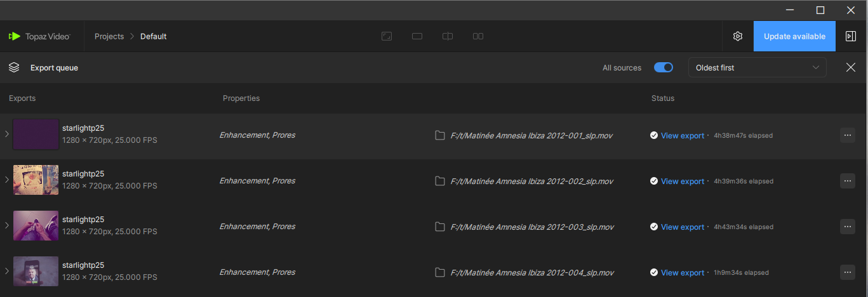The height and width of the screenshot is (297, 868).
Task: Click the Update available button
Action: [x=794, y=36]
